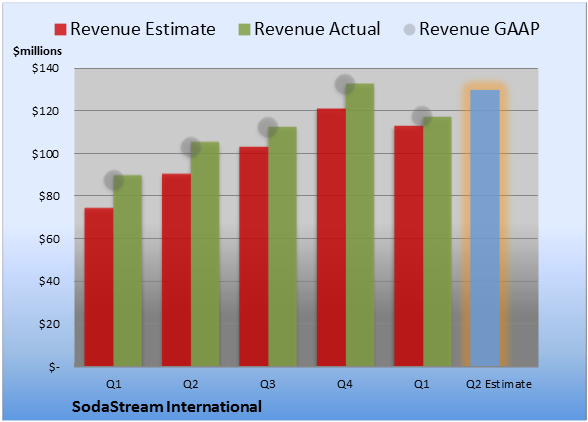Click the "$140" axis value
Screen dimensions: 588x422
pos(45,68)
